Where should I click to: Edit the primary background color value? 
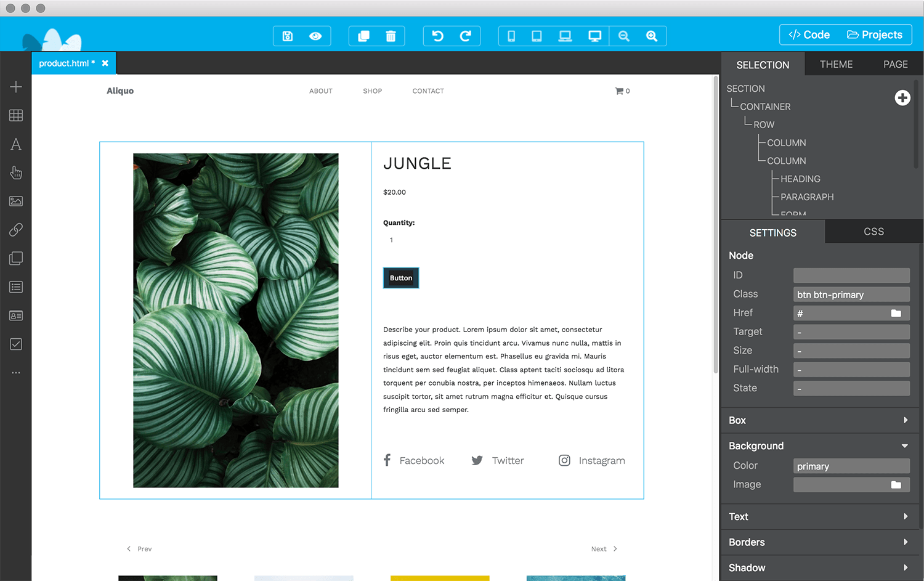(x=851, y=466)
